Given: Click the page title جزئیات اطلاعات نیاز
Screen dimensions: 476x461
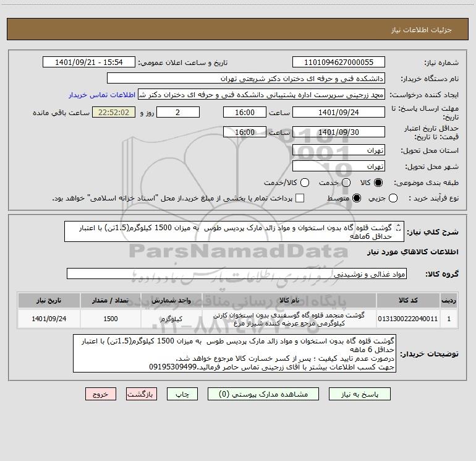Looking at the screenshot, I should pyautogui.click(x=421, y=30).
